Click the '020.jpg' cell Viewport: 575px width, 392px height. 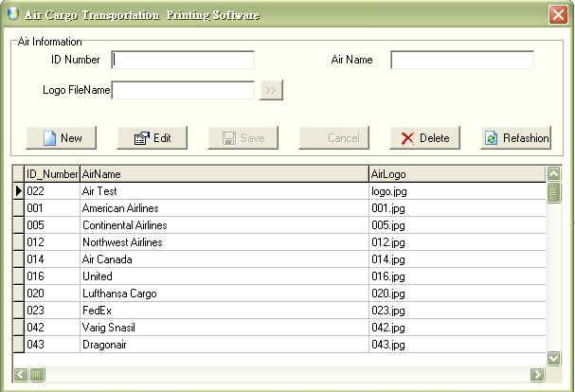click(x=458, y=294)
